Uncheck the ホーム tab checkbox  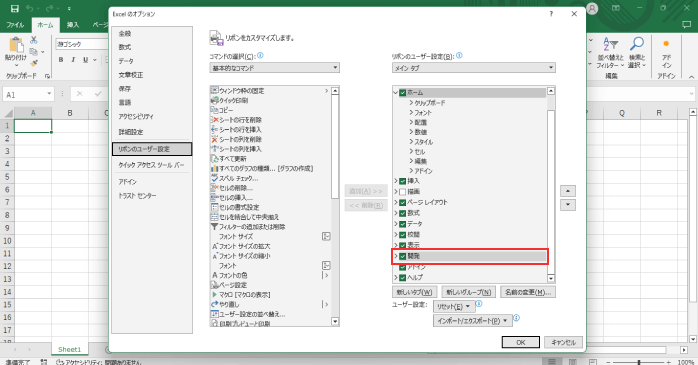point(402,93)
